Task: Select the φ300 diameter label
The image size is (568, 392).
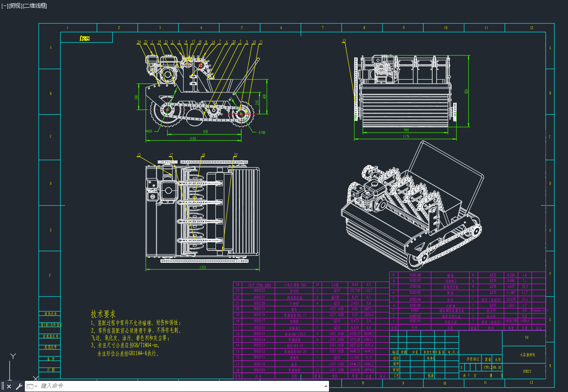Action: click(262, 132)
